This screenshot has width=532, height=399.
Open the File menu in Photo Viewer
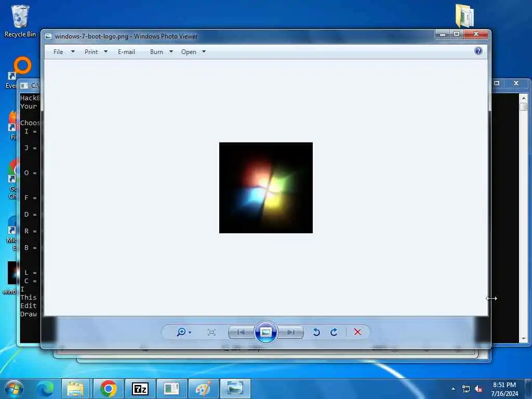coord(58,52)
